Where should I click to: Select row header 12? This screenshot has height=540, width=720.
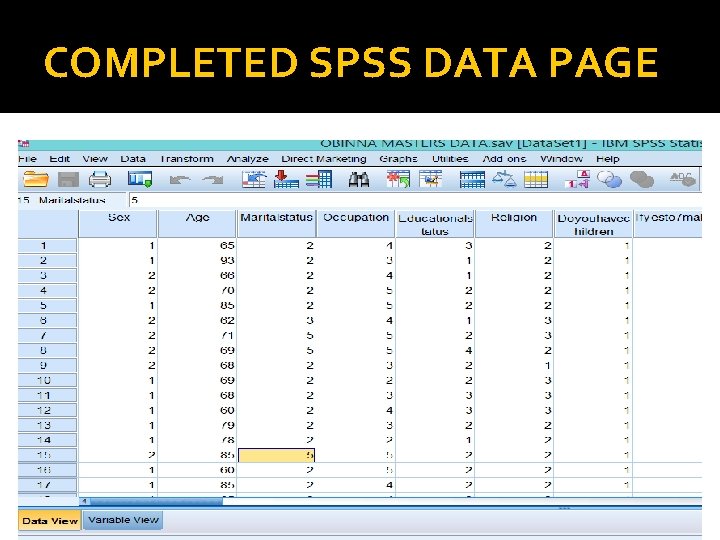coord(47,411)
